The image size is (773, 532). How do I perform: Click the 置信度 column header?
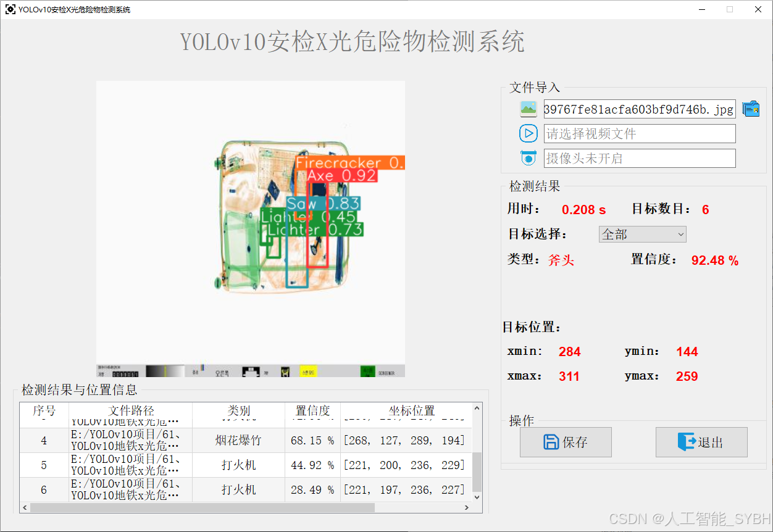[313, 410]
